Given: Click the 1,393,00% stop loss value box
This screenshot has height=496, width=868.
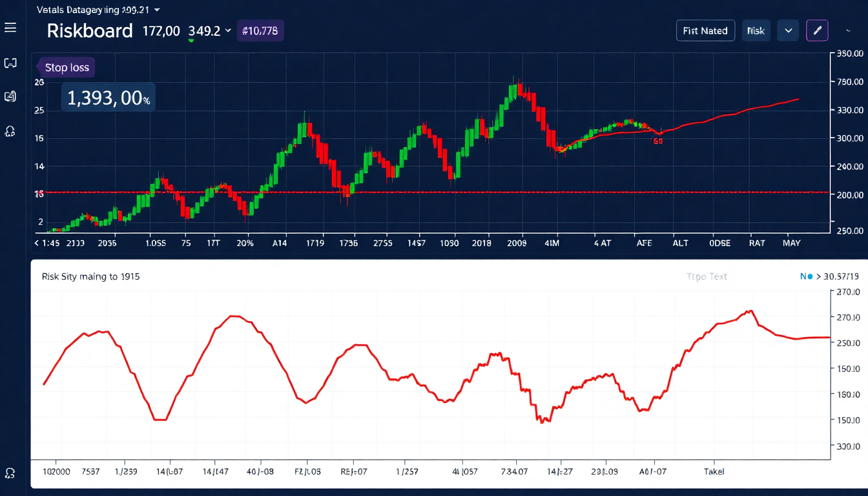Looking at the screenshot, I should pyautogui.click(x=108, y=98).
